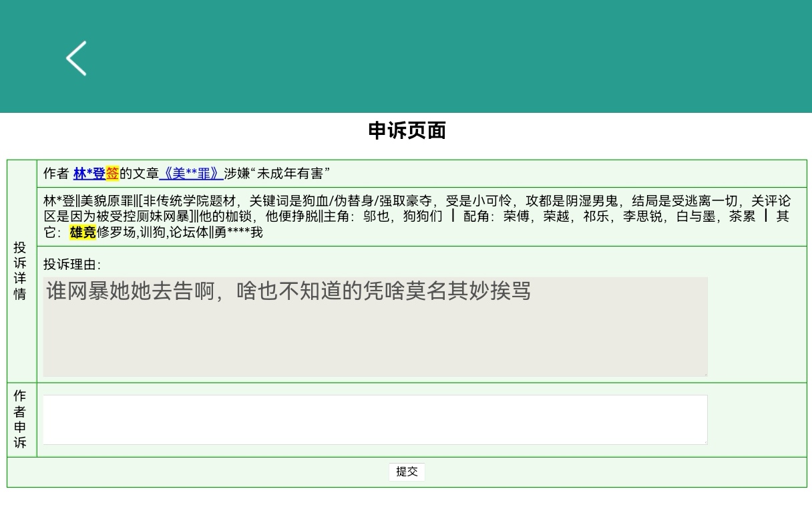Click the yellow 签 badge
The height and width of the screenshot is (505, 812).
click(112, 174)
